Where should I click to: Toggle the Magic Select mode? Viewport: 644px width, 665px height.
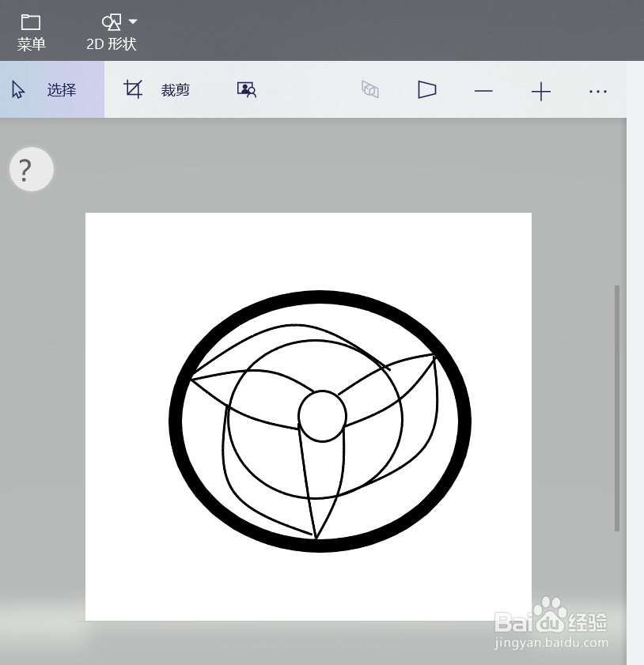point(246,89)
